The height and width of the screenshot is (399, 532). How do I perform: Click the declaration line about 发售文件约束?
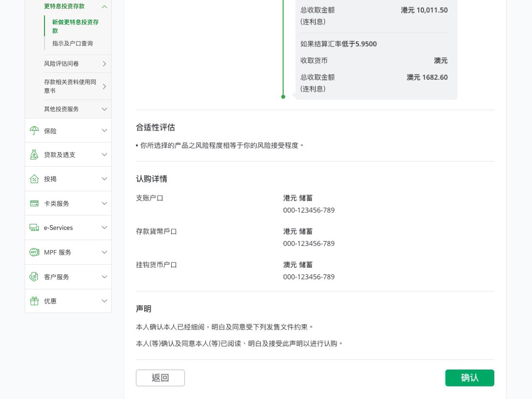pos(224,327)
